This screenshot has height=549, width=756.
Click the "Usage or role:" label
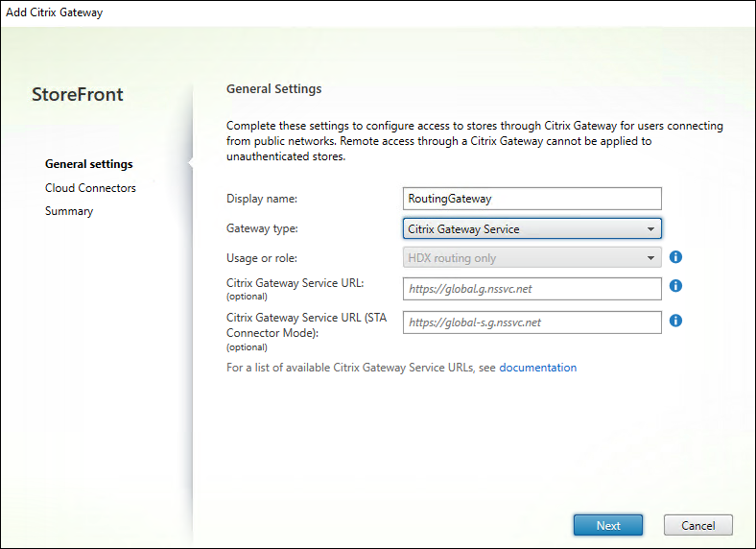[262, 257]
